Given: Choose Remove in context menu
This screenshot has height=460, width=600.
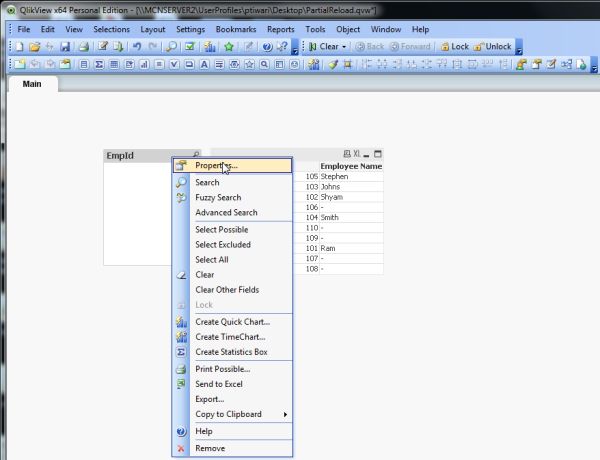Looking at the screenshot, I should tap(232, 448).
